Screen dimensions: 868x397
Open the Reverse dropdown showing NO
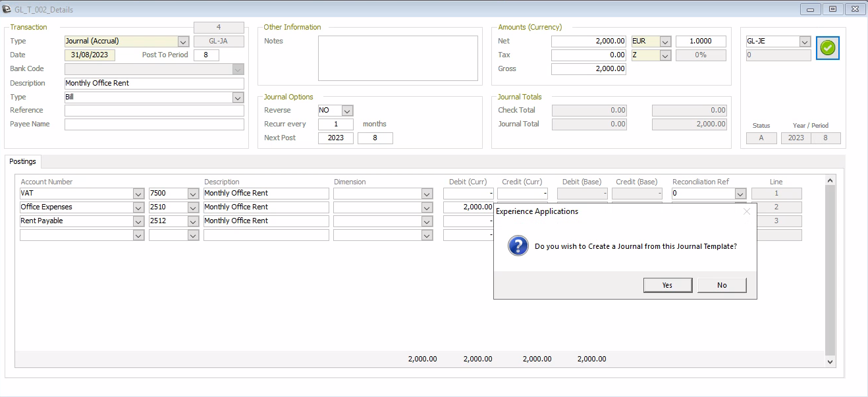[348, 110]
